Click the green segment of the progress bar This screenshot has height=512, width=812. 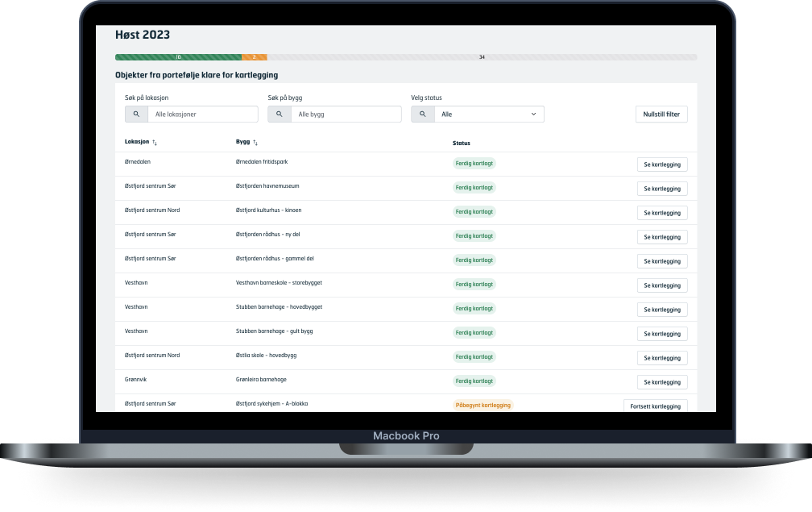point(177,57)
